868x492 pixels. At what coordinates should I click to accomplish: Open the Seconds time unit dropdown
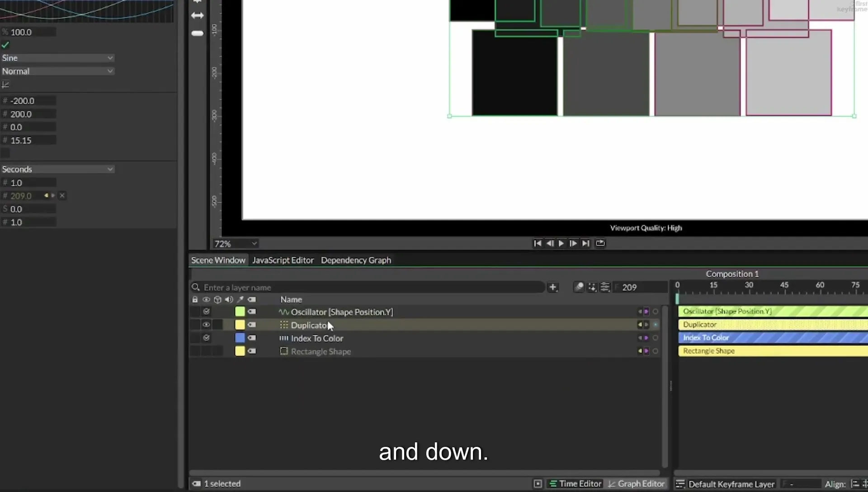(57, 169)
